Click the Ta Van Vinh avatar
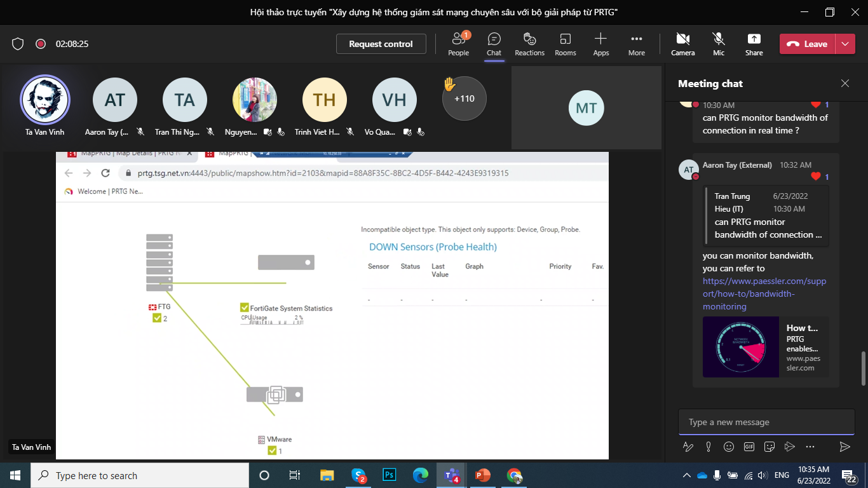 pos(45,100)
